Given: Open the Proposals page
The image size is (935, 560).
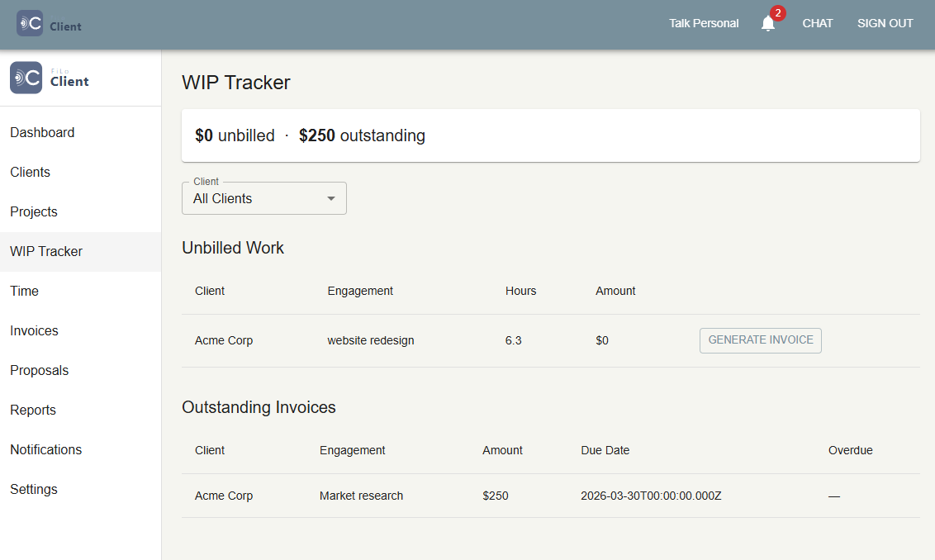Looking at the screenshot, I should tap(39, 370).
